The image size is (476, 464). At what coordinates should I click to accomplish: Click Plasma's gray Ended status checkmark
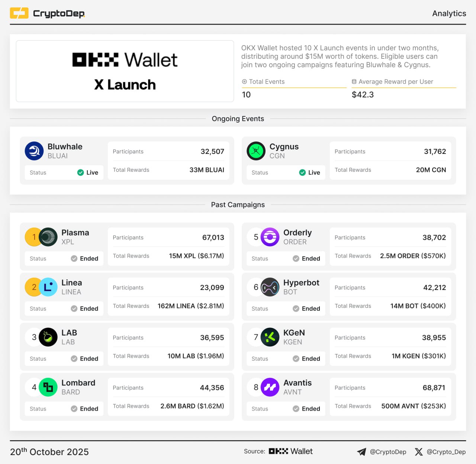[74, 258]
